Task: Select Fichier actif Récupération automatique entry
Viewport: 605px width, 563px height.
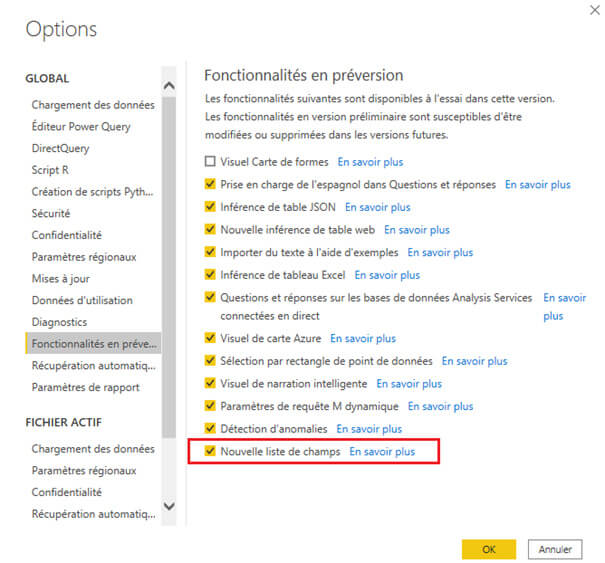Action: point(94,514)
